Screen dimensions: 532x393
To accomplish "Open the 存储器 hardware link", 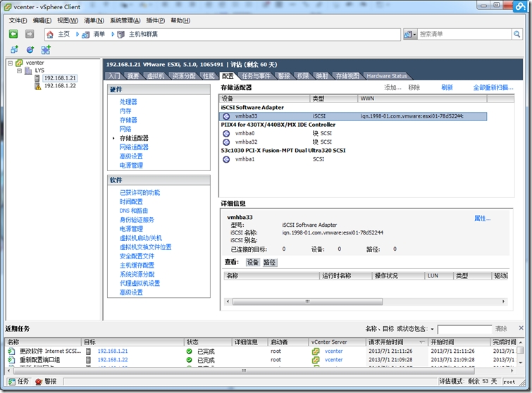I will [128, 120].
